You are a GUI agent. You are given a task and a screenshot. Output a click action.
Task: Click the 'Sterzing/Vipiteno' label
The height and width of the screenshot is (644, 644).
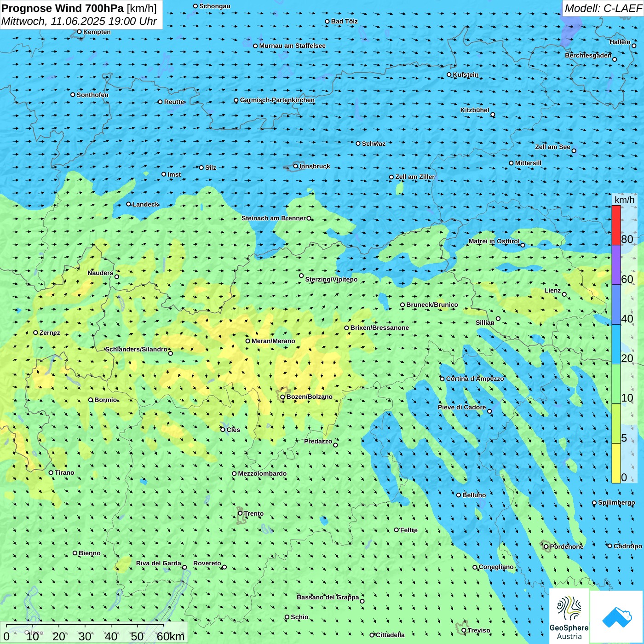coord(331,279)
